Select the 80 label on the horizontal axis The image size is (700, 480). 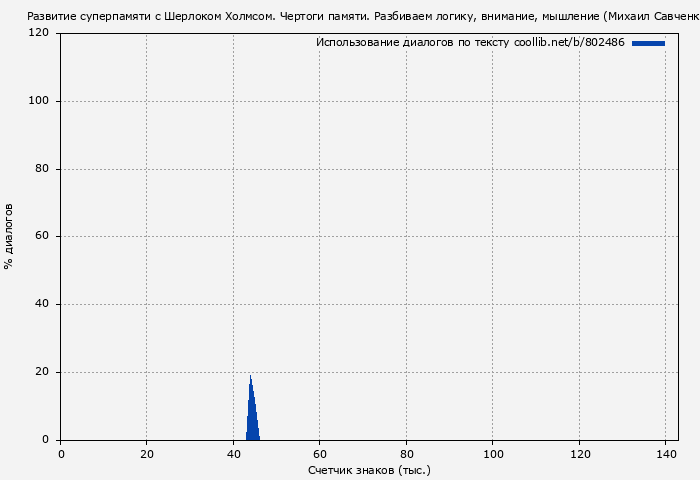tap(406, 454)
